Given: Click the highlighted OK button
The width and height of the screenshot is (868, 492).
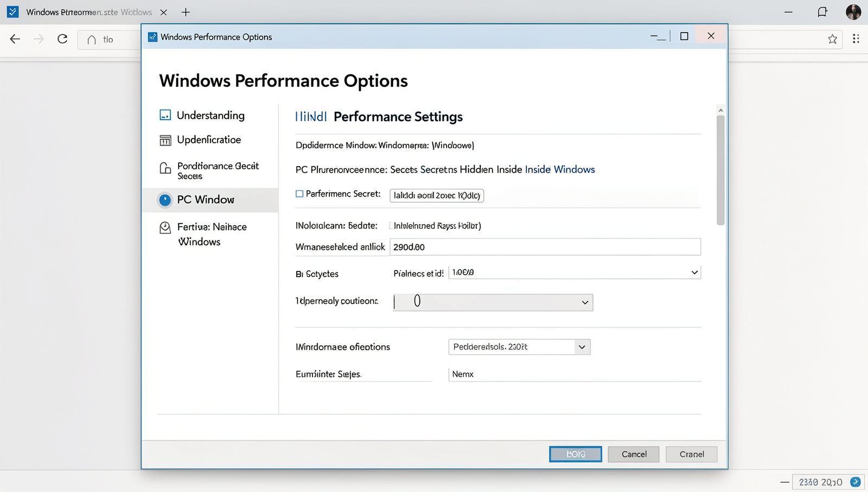Looking at the screenshot, I should [x=576, y=454].
